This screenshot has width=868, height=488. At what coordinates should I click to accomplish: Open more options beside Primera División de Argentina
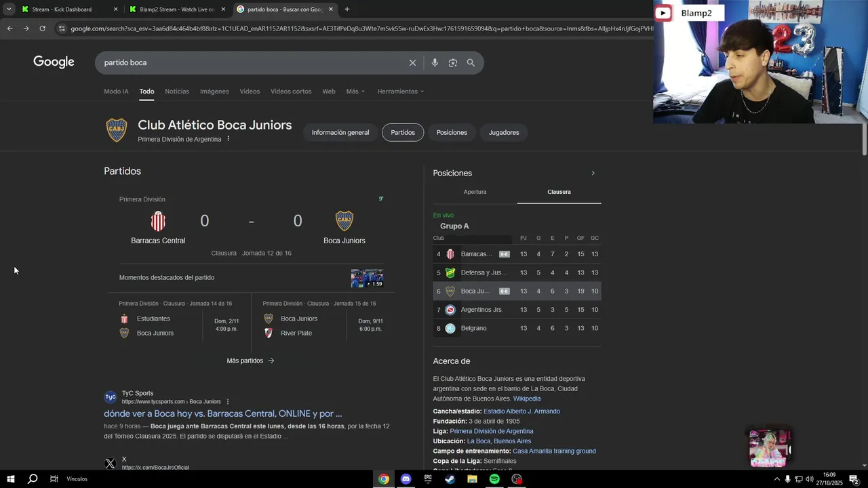228,139
